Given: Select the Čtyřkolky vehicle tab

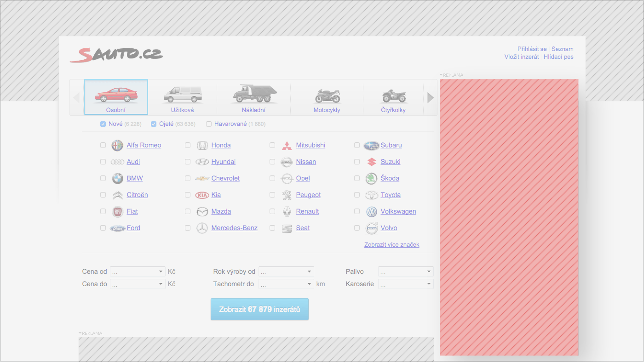Looking at the screenshot, I should [x=393, y=97].
